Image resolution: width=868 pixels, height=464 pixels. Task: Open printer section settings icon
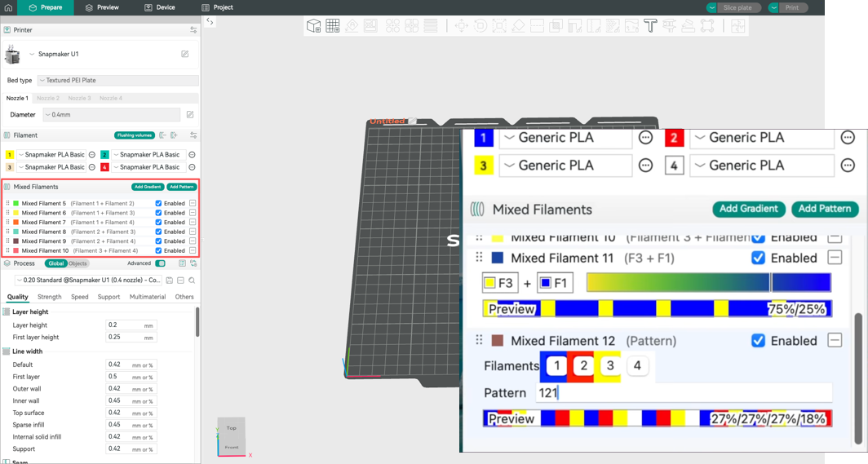(x=193, y=30)
